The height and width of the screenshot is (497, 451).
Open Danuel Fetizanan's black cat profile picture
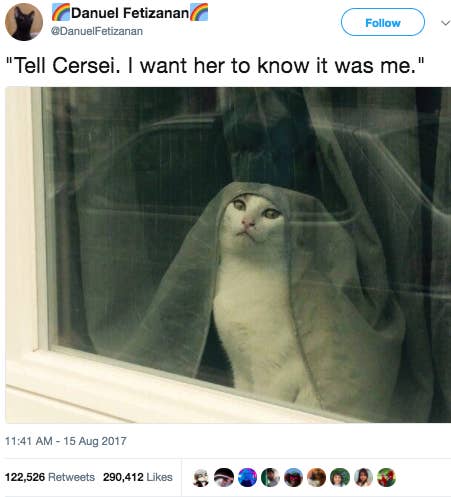click(x=24, y=22)
